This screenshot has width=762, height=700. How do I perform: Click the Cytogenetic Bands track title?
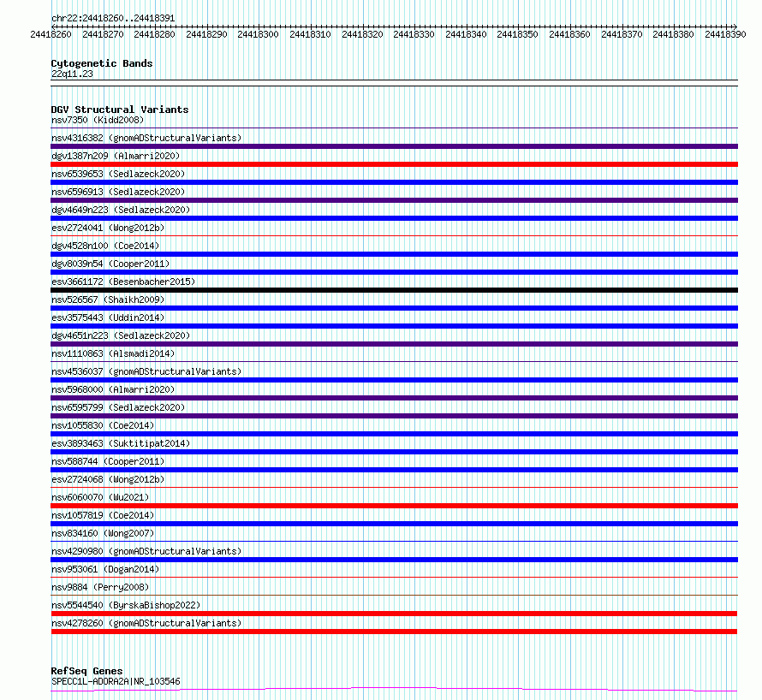point(102,63)
